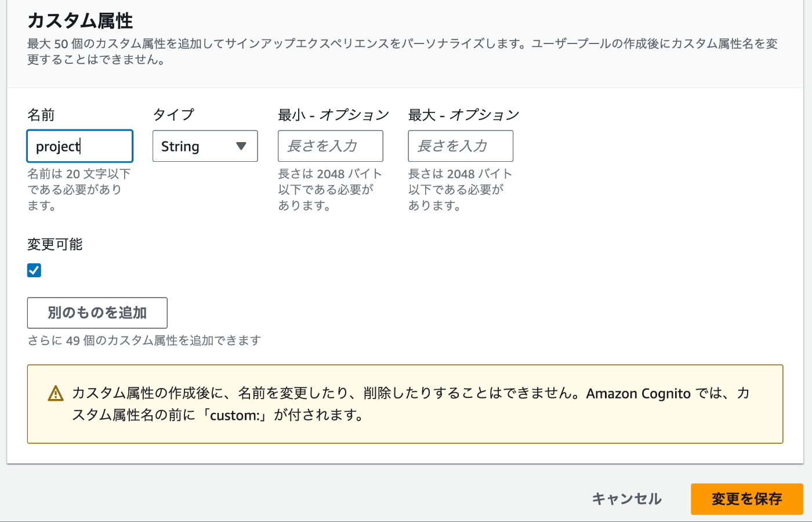812x522 pixels.
Task: Click the キャンセル button
Action: [x=626, y=499]
